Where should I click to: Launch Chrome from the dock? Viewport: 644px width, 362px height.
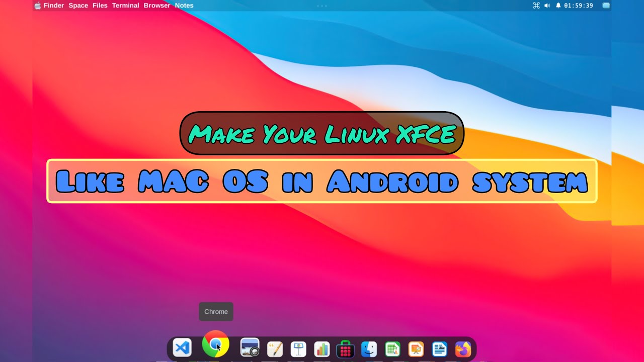coord(216,344)
